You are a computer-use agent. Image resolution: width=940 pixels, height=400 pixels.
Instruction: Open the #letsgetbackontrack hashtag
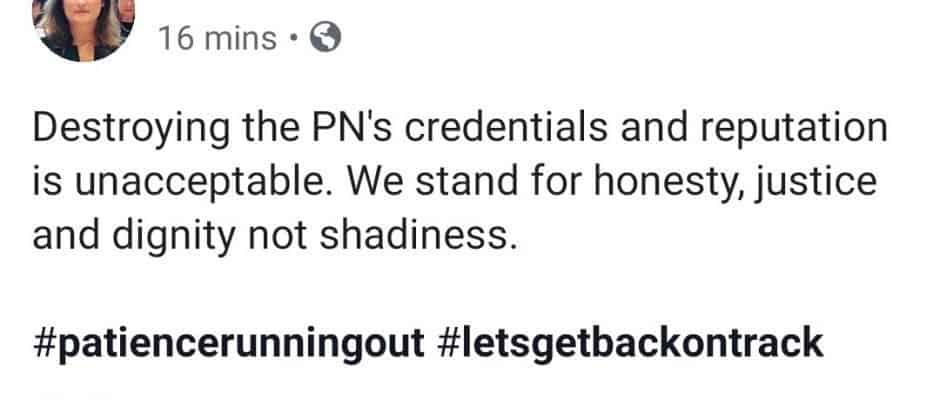630,342
